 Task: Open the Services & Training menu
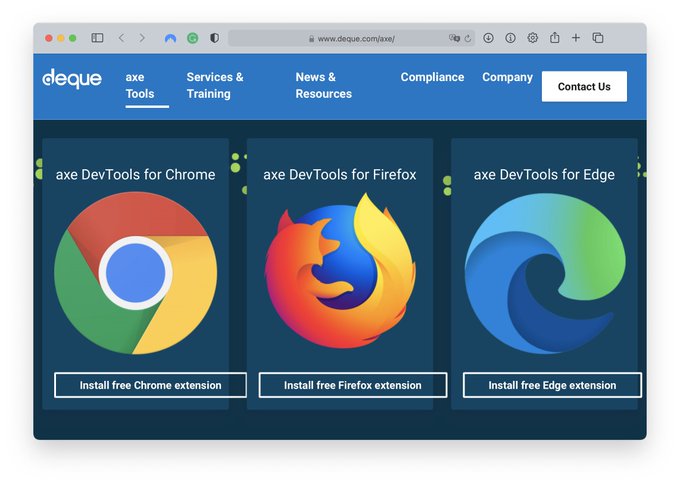point(215,85)
